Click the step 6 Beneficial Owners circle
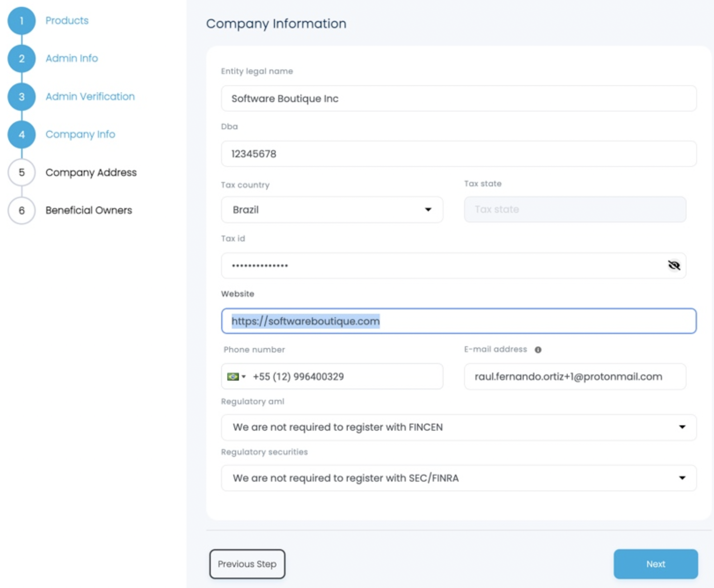The width and height of the screenshot is (714, 588). (x=21, y=210)
